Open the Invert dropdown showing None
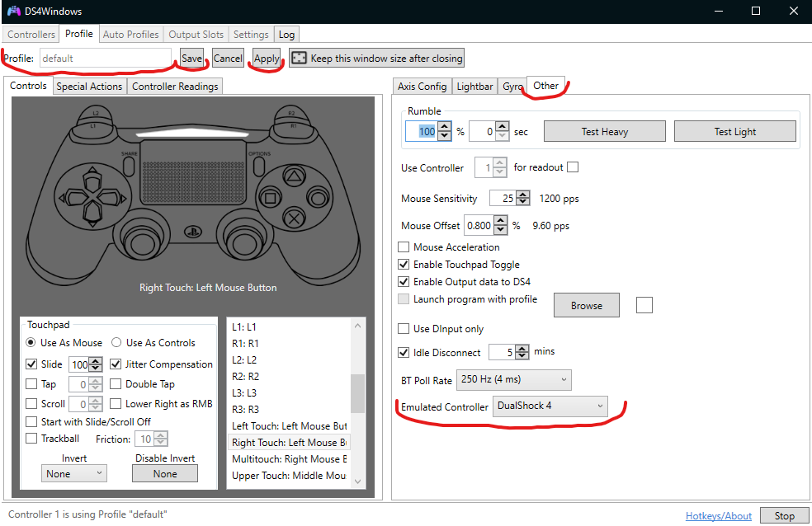 pos(74,474)
